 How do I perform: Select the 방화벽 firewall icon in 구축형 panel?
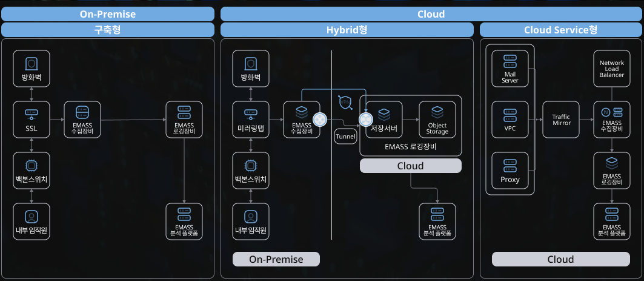(x=31, y=63)
